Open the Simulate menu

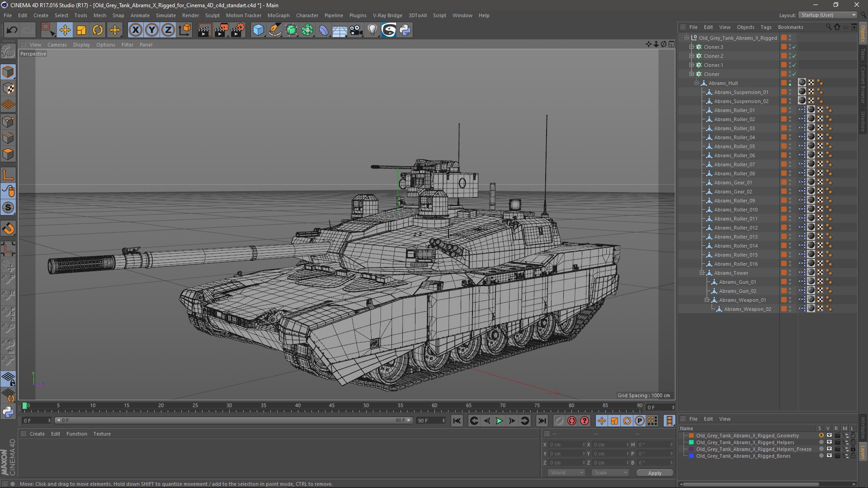tap(166, 15)
